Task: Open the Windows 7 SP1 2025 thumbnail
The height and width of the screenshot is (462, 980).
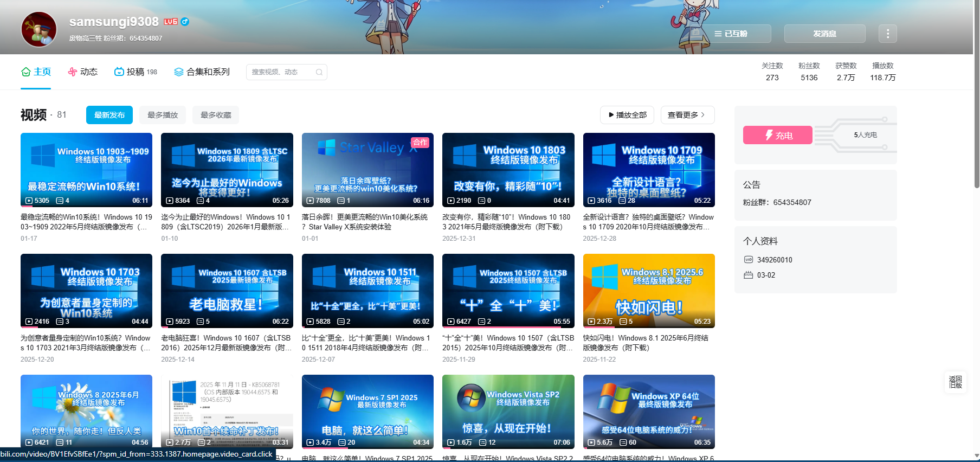Action: click(x=367, y=412)
